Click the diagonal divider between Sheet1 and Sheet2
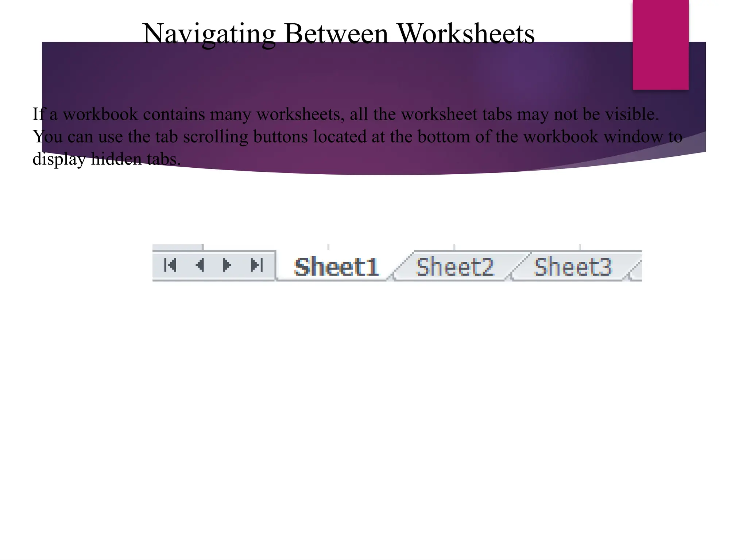Image resolution: width=747 pixels, height=560 pixels. [x=401, y=265]
